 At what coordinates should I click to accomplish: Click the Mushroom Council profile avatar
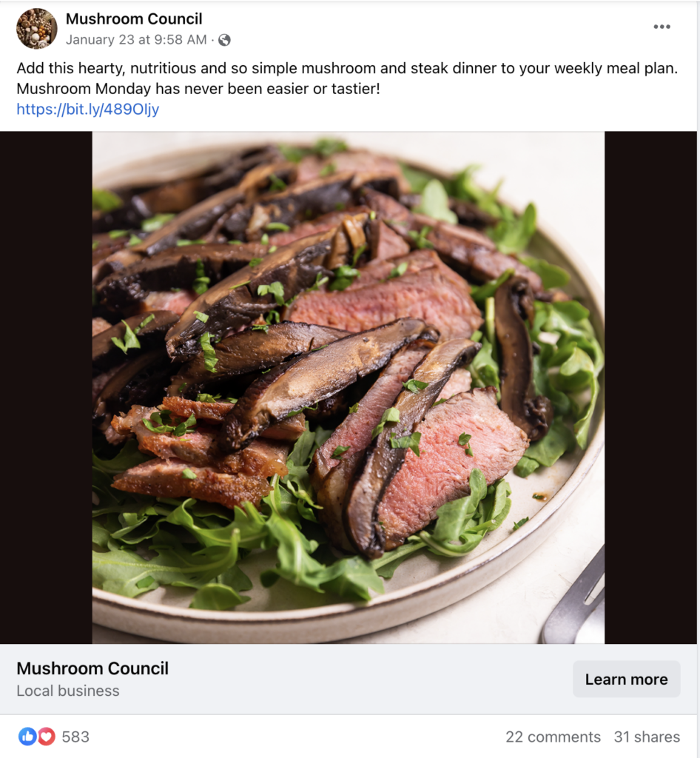(37, 29)
